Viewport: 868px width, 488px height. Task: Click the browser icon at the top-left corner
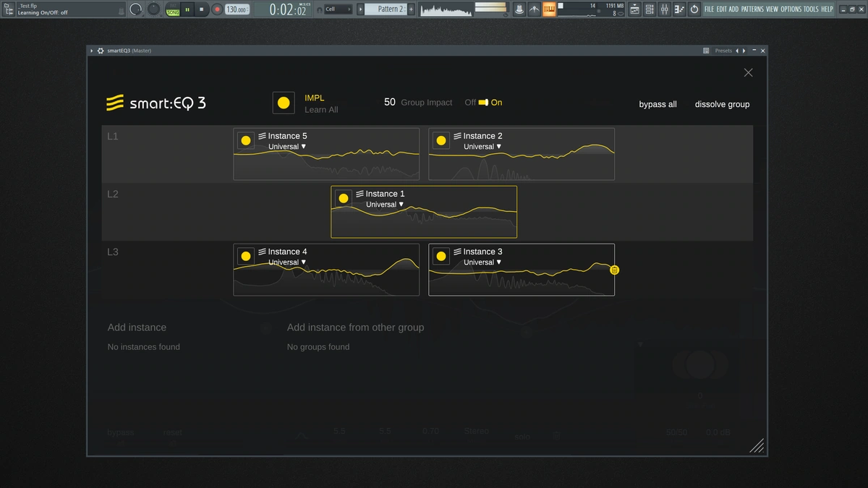click(9, 9)
